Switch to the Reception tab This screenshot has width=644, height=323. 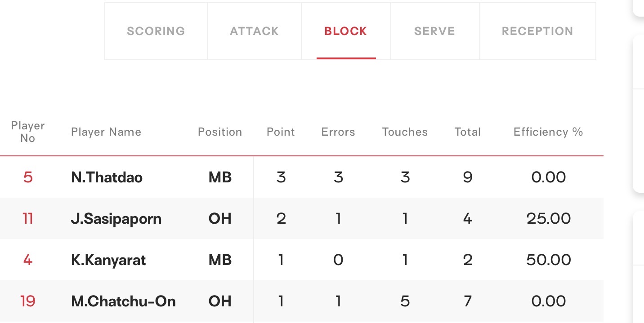tap(537, 31)
